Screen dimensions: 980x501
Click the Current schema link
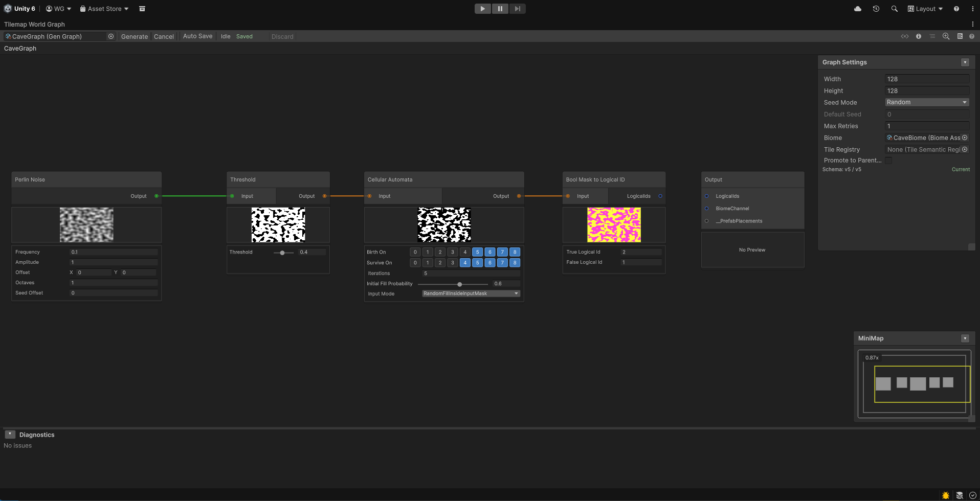coord(961,169)
